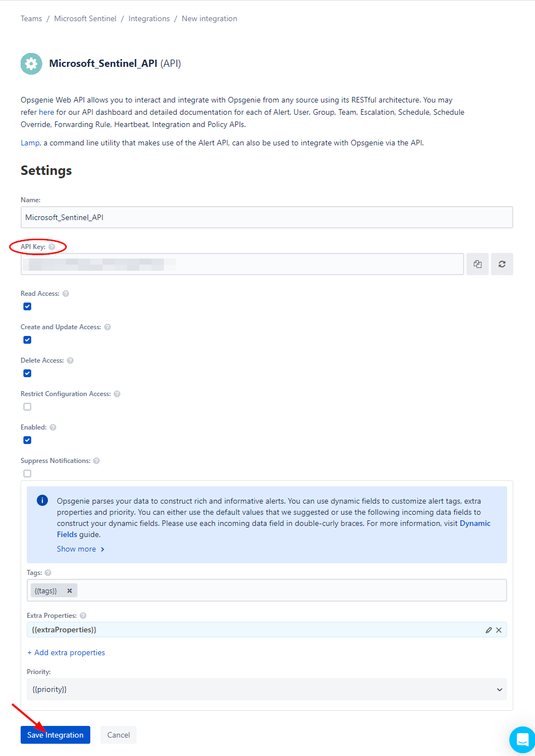Go to Integrations breadcrumb
Image resolution: width=535 pixels, height=756 pixels.
tap(149, 19)
